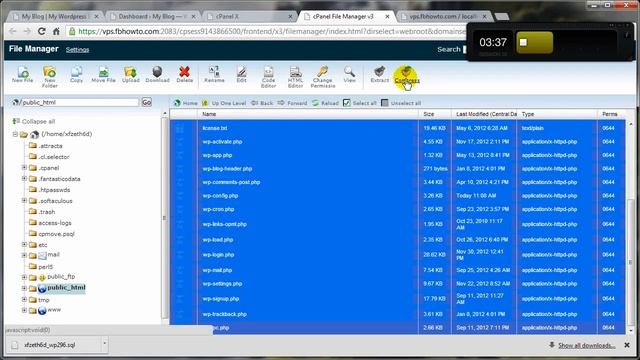This screenshot has height=360, width=640.
Task: Open the HTML Editor
Action: (295, 77)
